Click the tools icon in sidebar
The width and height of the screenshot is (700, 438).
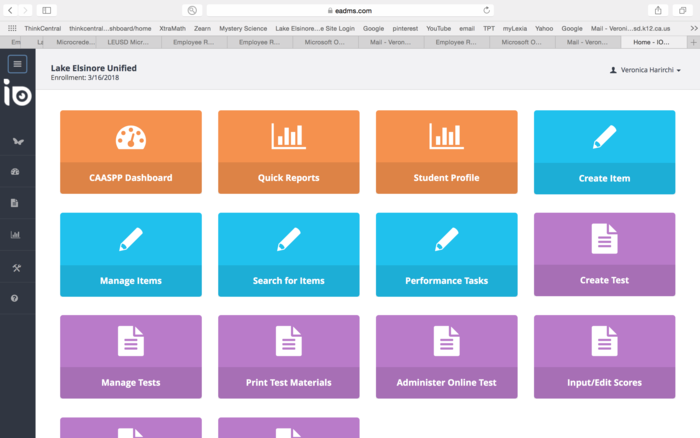pos(16,268)
